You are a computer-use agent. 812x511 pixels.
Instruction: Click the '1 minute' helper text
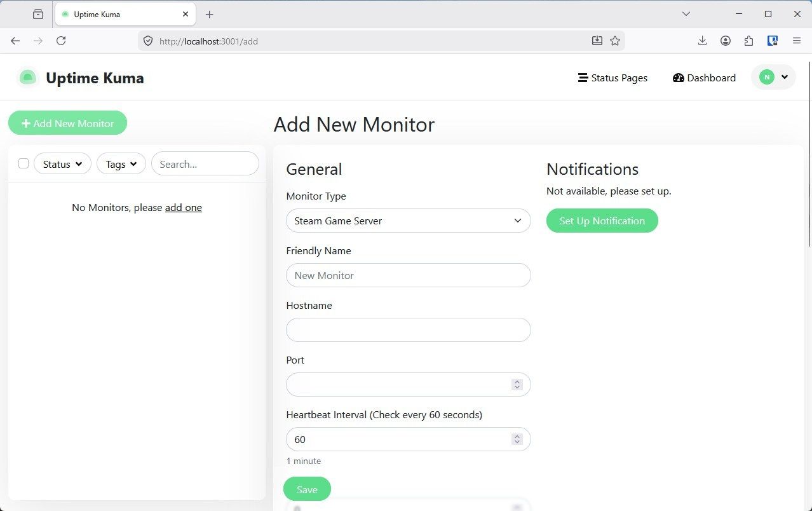point(304,461)
